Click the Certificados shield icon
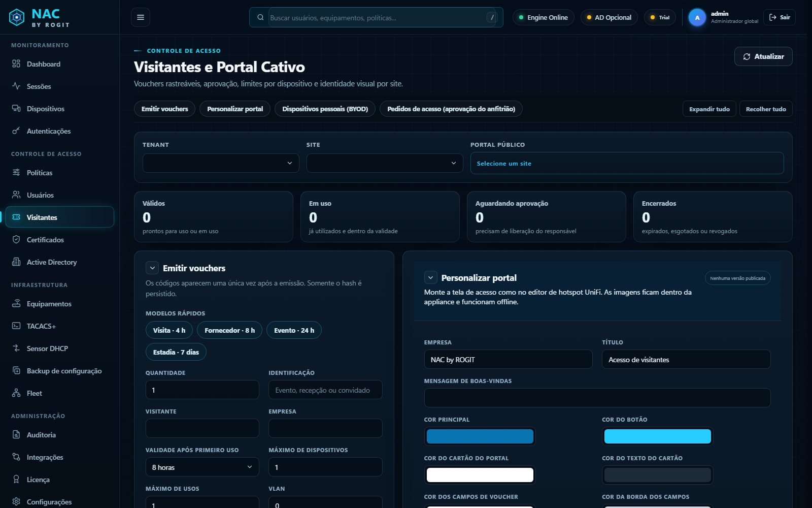The height and width of the screenshot is (508, 812). click(x=16, y=240)
